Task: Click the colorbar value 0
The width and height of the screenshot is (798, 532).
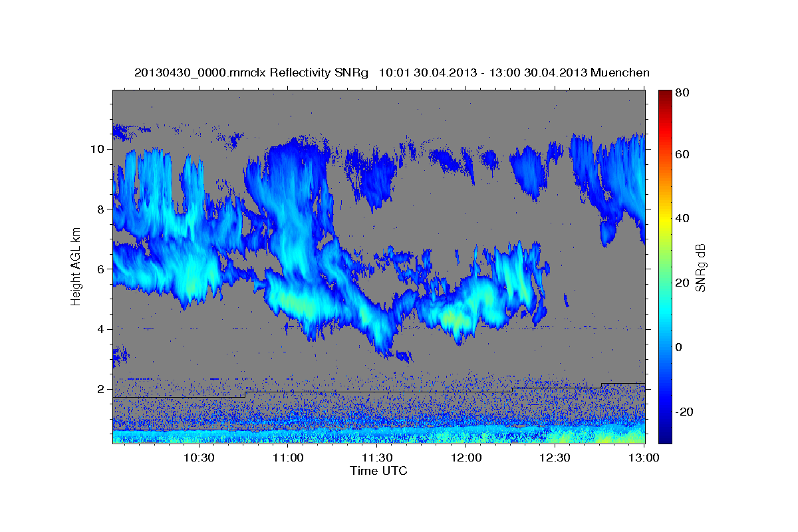Action: 680,347
